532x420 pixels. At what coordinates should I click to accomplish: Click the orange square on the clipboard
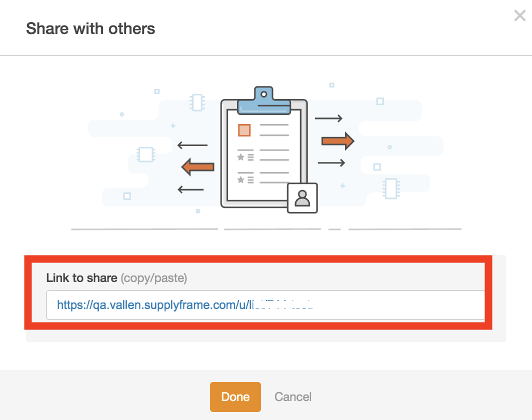pyautogui.click(x=244, y=130)
